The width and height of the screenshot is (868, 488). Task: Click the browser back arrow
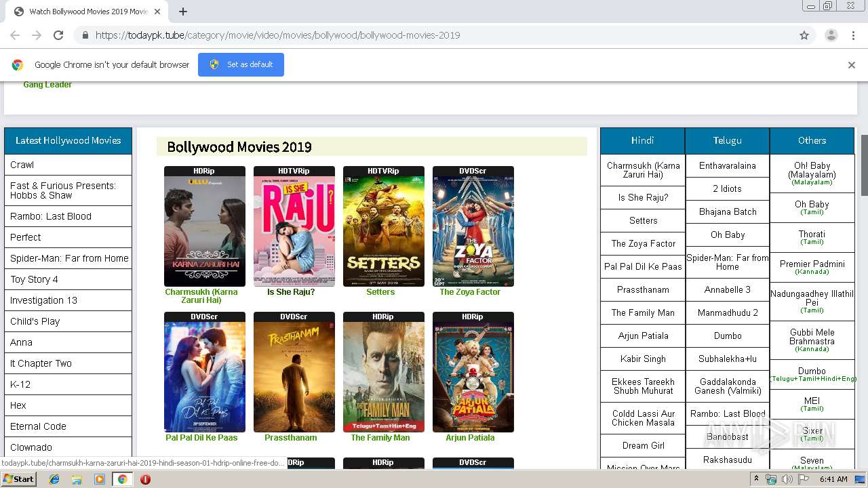tap(15, 35)
